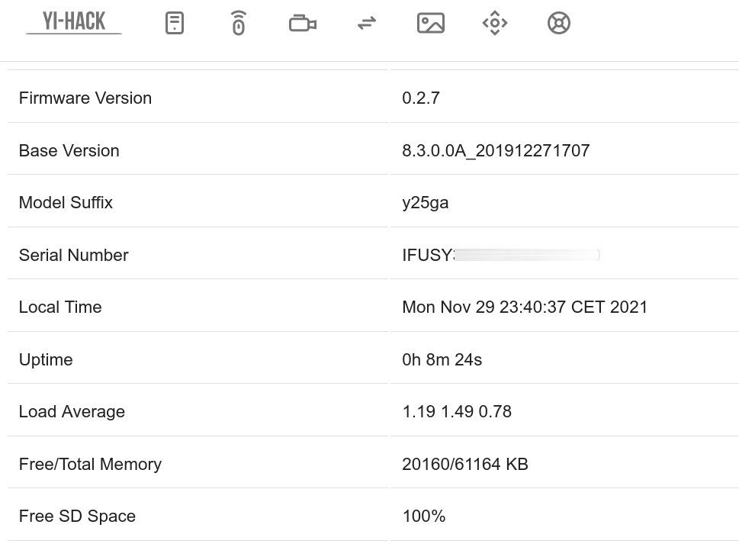Click the network transfer arrows icon
Image resolution: width=739 pixels, height=560 pixels.
click(366, 23)
